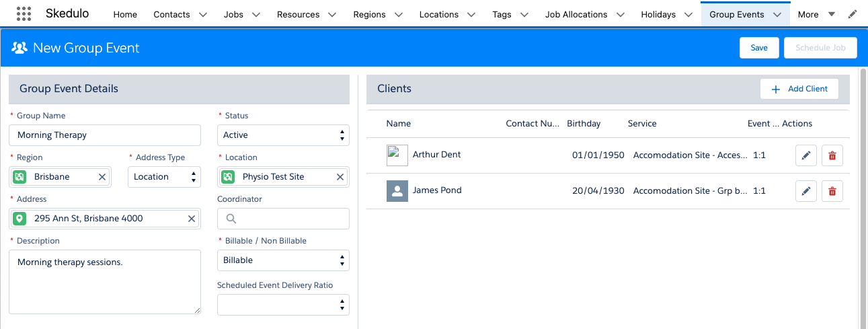Open the Jobs tab dropdown chevron
Image resolution: width=868 pixels, height=329 pixels.
coord(255,14)
